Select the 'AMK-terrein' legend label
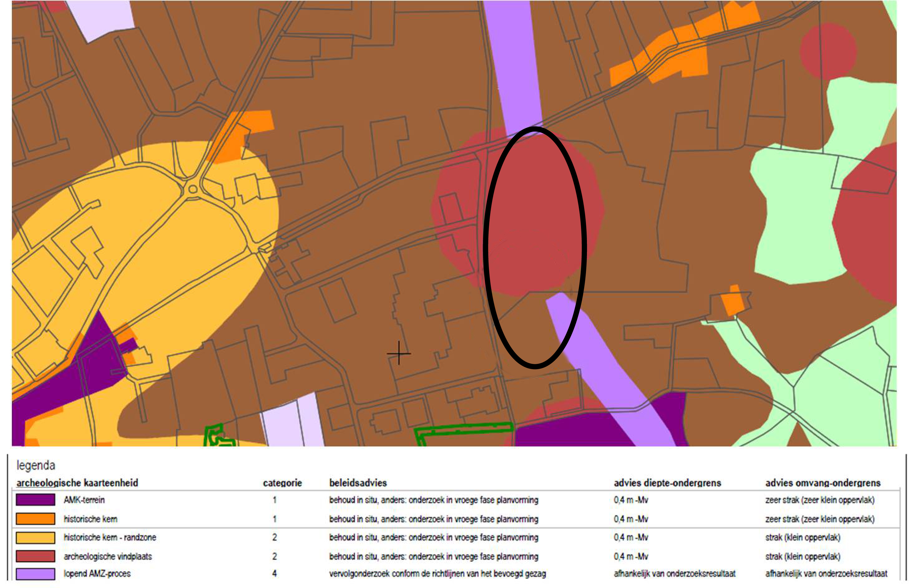The image size is (913, 588). (x=84, y=500)
